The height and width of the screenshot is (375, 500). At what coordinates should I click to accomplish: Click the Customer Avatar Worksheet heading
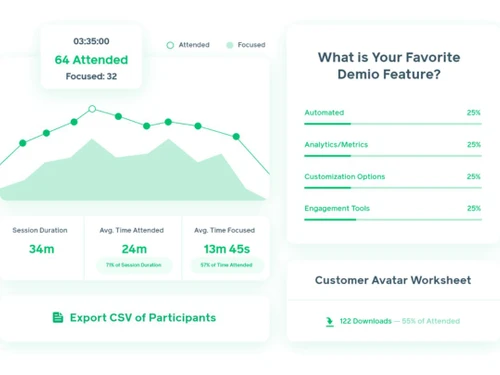(x=393, y=280)
